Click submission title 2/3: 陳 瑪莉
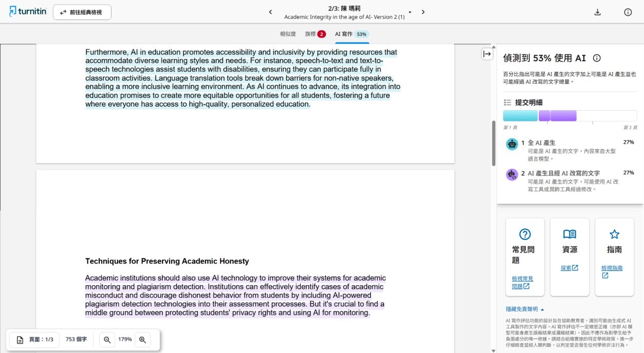Screen dimensions: 644x353 click(x=344, y=8)
